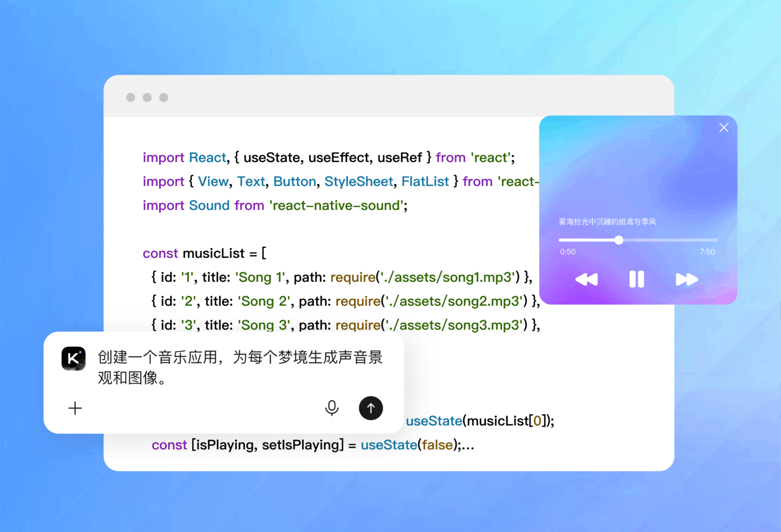
Task: Pause the currently playing track
Action: pos(636,279)
